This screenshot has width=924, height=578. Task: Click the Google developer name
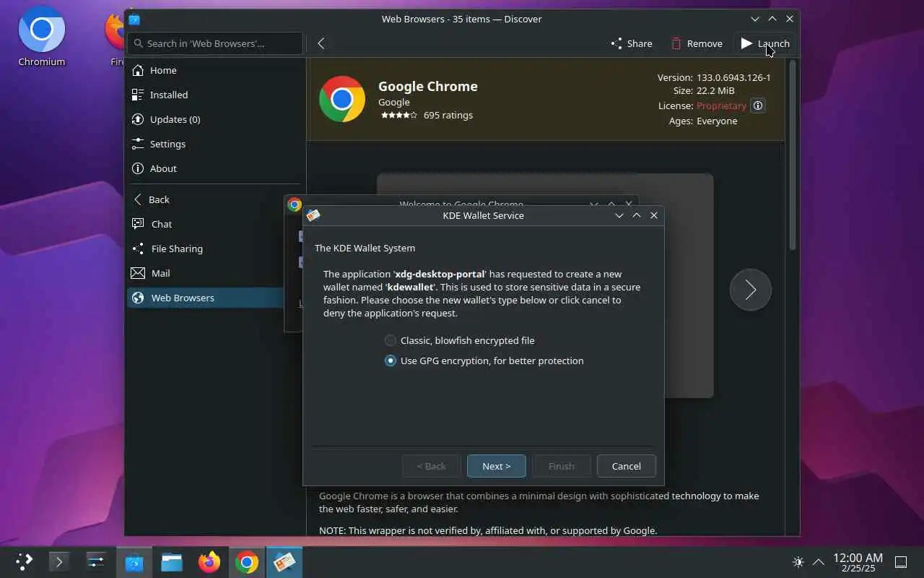(x=394, y=102)
